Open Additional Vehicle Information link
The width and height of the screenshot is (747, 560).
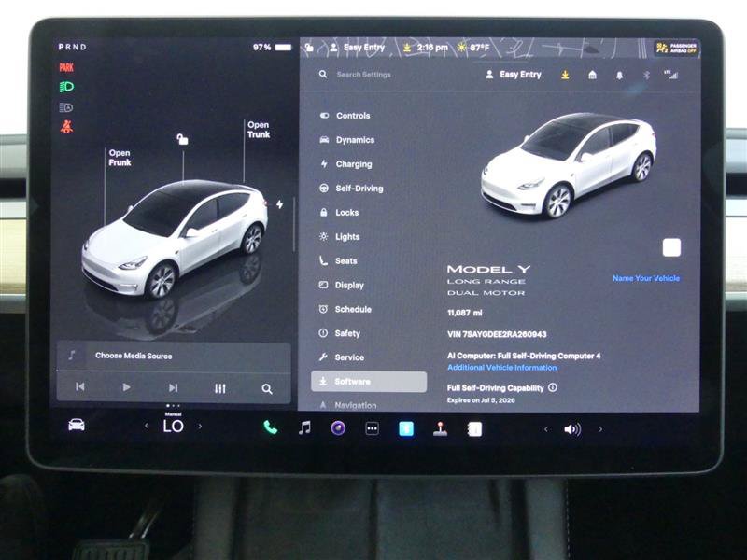coord(501,368)
